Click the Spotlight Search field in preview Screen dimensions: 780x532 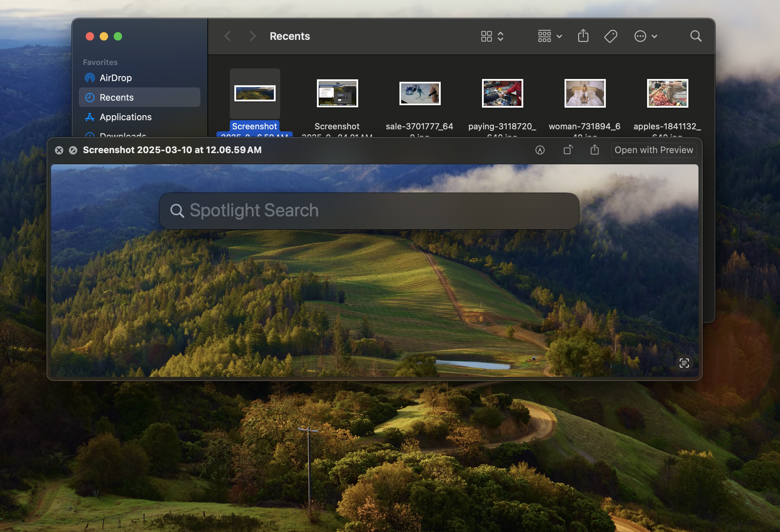369,211
